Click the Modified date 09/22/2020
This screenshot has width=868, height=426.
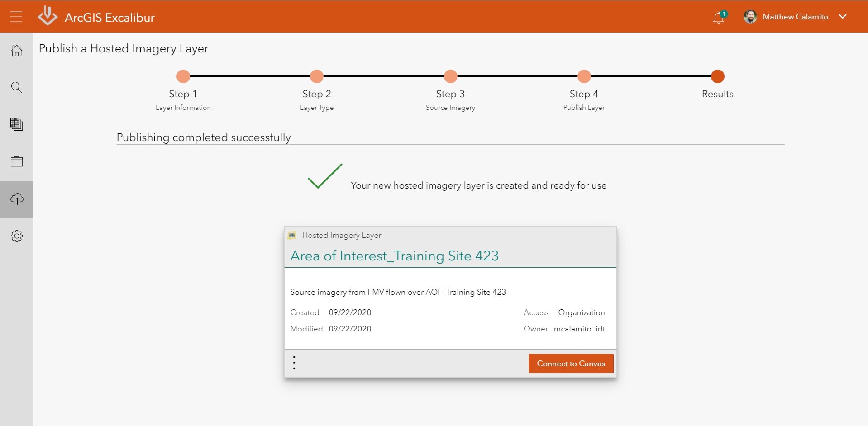350,329
